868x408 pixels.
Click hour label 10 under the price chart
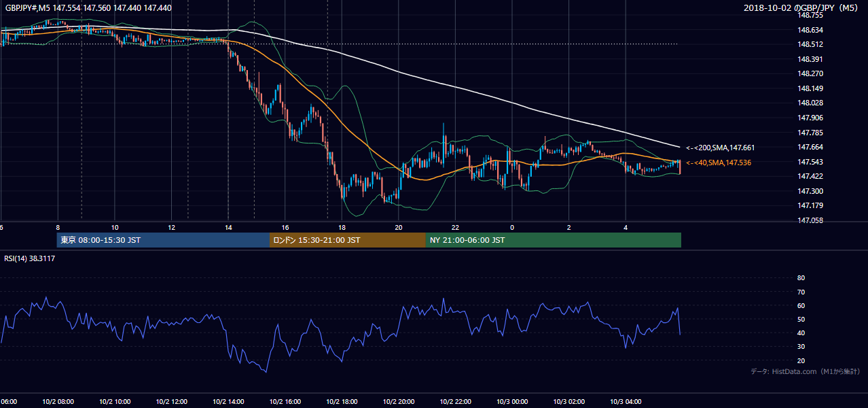click(115, 228)
